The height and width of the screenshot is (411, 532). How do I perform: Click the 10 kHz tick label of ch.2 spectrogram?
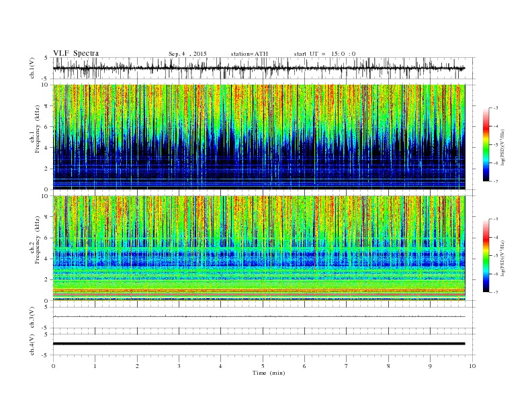click(x=45, y=196)
